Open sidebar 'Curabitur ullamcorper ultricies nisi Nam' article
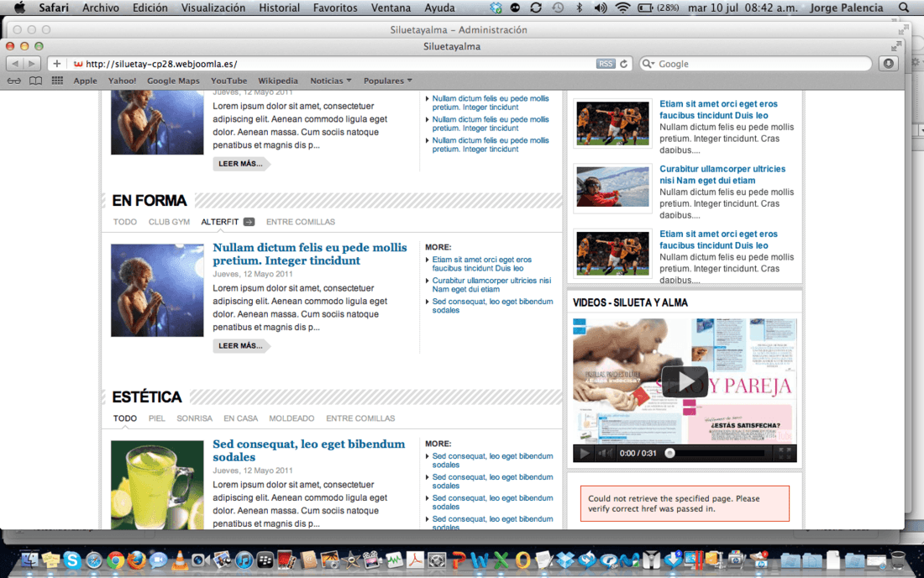Image resolution: width=924 pixels, height=578 pixels. (722, 175)
